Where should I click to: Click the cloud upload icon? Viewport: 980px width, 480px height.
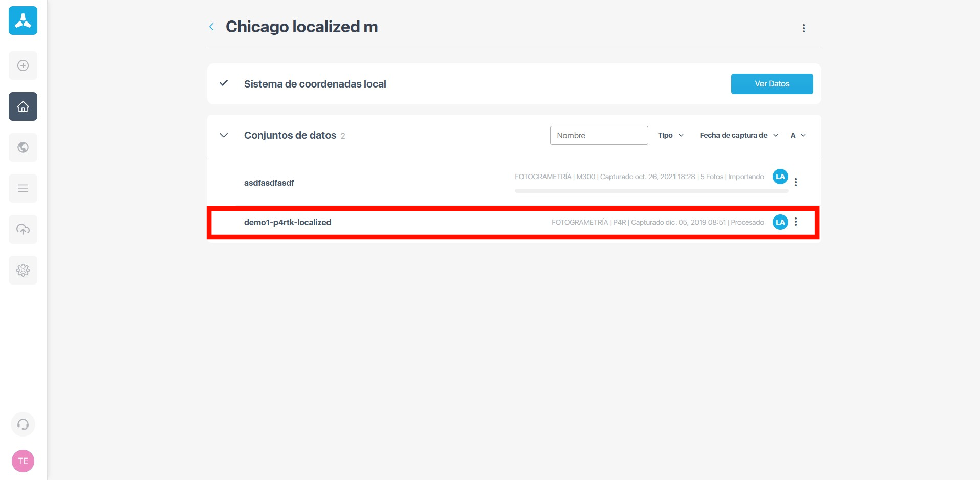point(23,229)
